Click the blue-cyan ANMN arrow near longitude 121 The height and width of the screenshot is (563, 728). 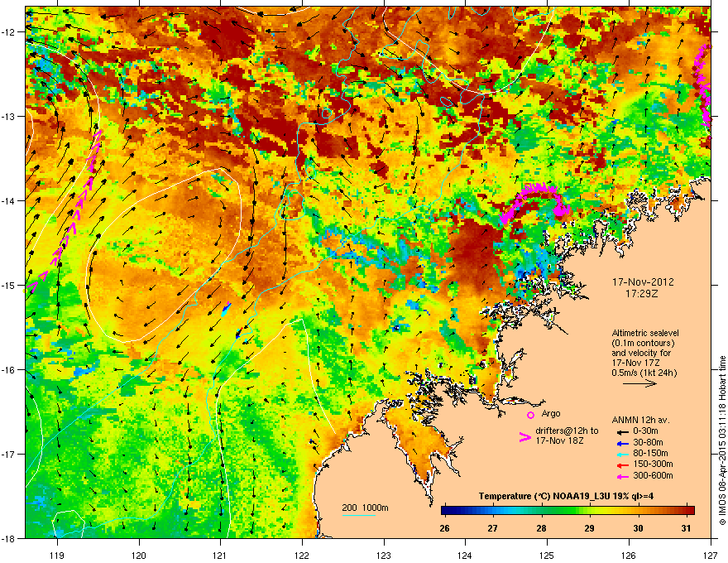(226, 310)
